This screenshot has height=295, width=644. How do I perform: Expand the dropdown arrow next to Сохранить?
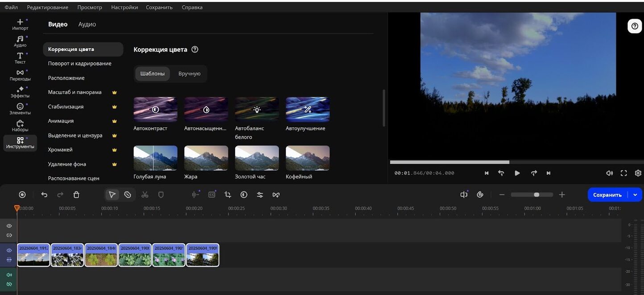635,195
